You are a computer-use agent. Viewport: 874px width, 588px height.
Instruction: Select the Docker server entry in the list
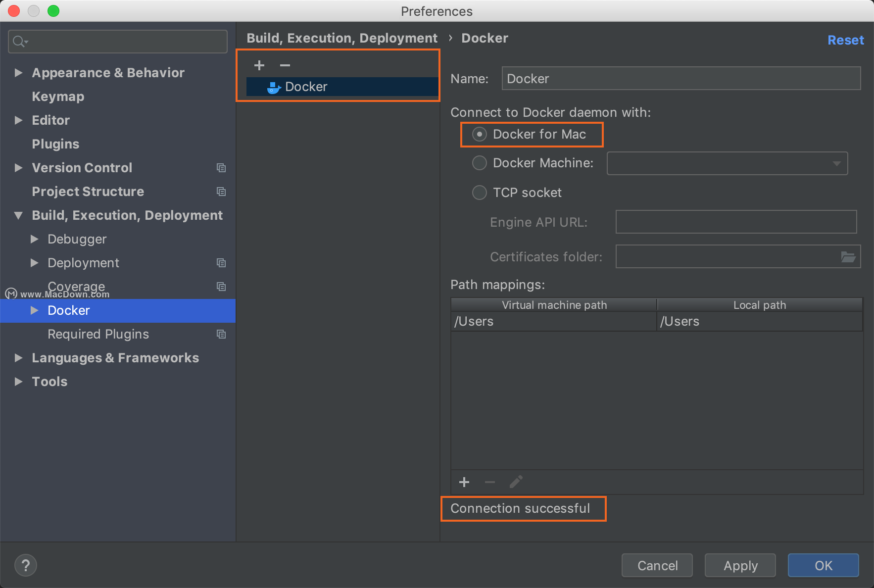[342, 87]
